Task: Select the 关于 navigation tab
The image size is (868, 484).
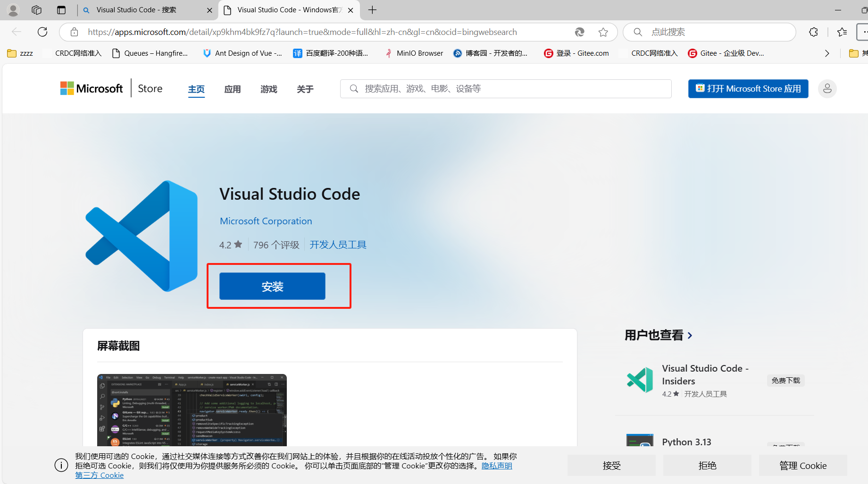Action: [x=305, y=89]
